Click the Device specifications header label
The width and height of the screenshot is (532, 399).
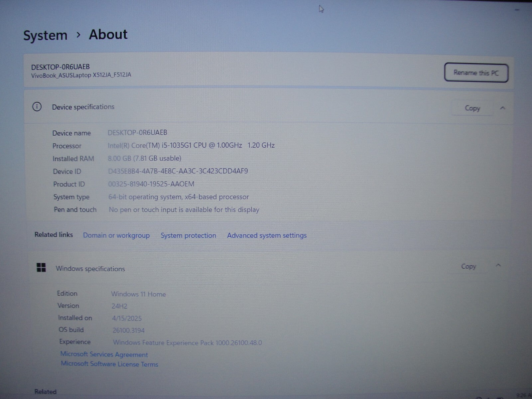[83, 107]
